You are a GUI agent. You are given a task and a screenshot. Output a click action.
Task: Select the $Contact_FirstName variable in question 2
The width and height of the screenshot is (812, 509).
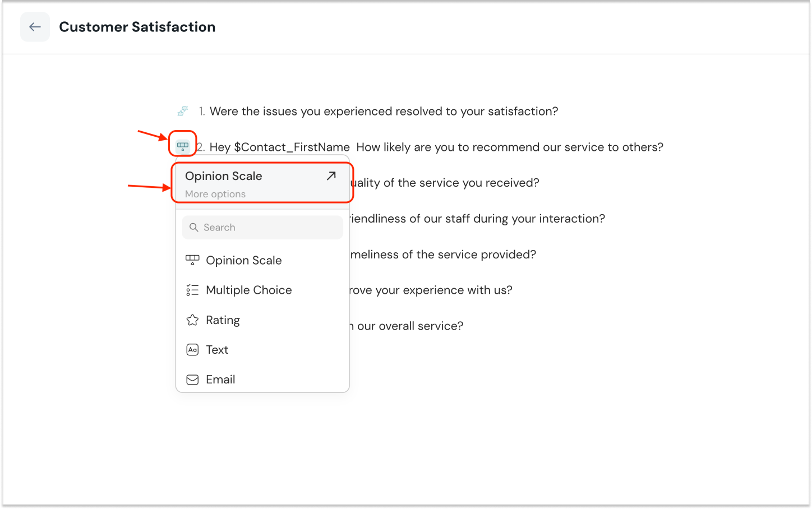pos(292,147)
